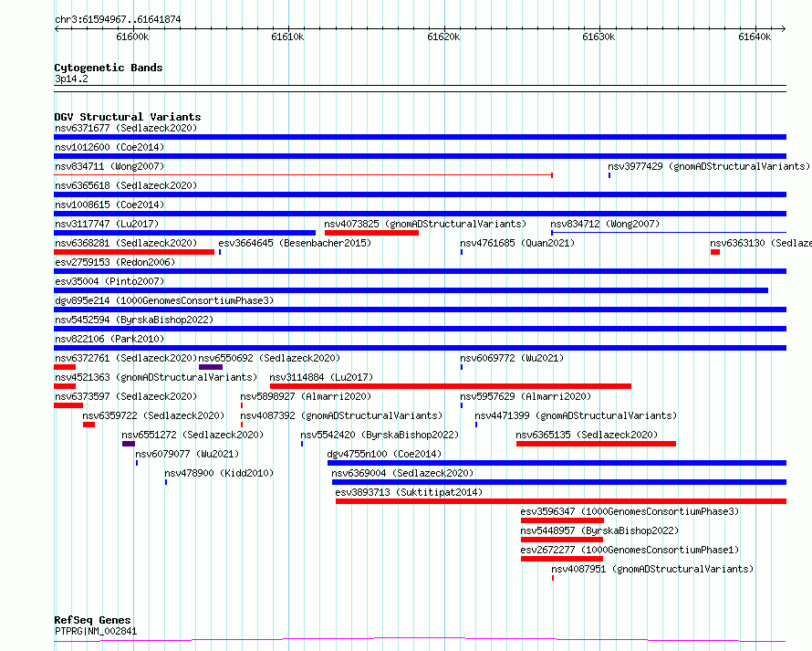Click nsv4471399 (gnomADStructuralVariants) label
This screenshot has width=812, height=651.
click(x=576, y=415)
